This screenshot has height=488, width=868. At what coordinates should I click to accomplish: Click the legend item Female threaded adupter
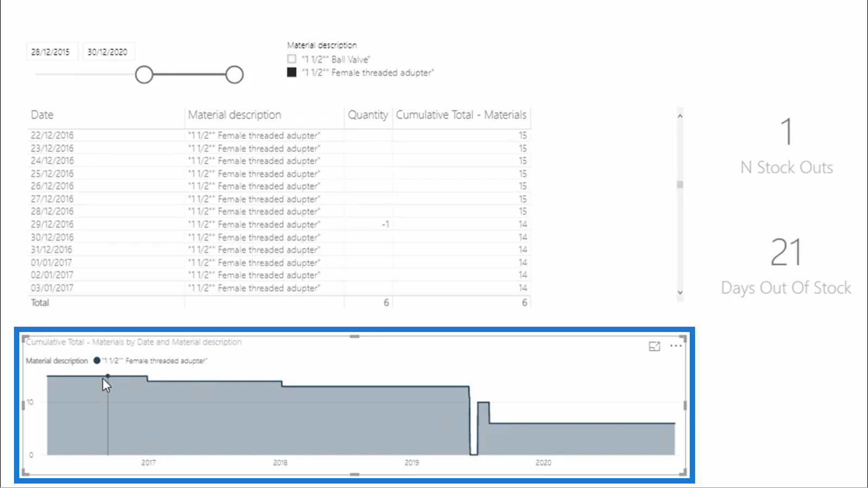(x=151, y=361)
